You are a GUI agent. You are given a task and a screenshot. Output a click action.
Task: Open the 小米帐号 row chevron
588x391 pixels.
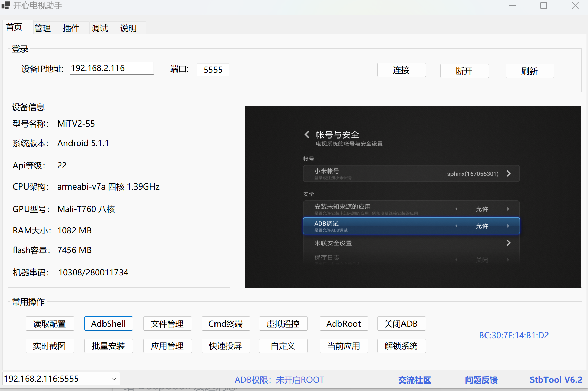pos(509,174)
